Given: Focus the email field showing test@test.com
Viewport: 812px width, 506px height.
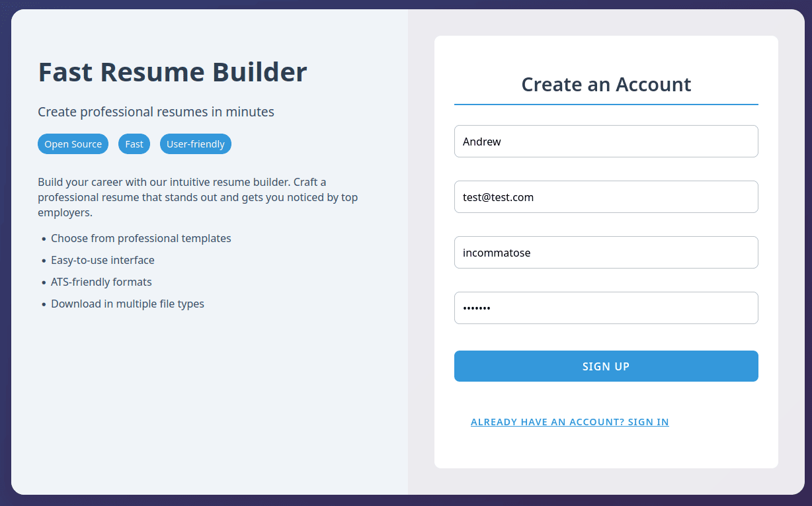Looking at the screenshot, I should 606,197.
